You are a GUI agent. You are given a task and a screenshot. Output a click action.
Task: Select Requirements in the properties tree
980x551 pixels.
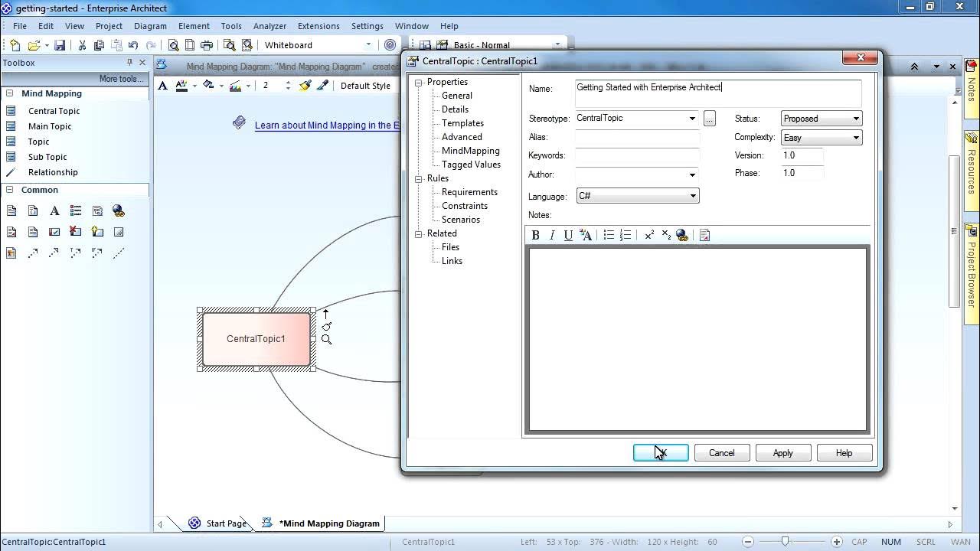(469, 192)
